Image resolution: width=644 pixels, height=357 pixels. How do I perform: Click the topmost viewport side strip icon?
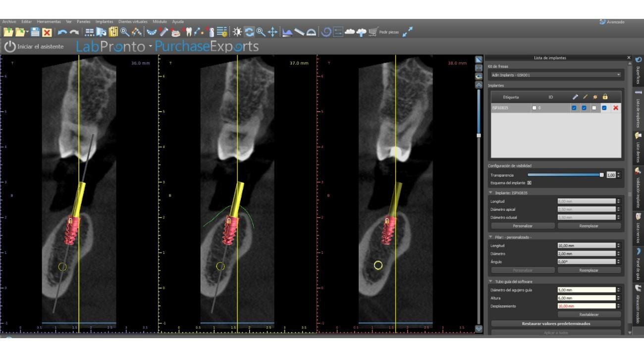pyautogui.click(x=479, y=59)
